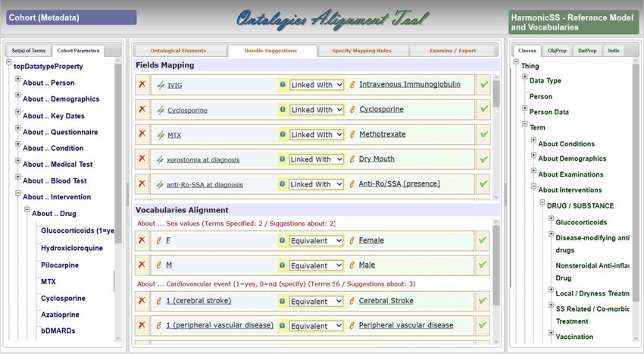The height and width of the screenshot is (354, 644).
Task: Open Equivalent dropdown for cerebral stroke
Action: pos(316,302)
